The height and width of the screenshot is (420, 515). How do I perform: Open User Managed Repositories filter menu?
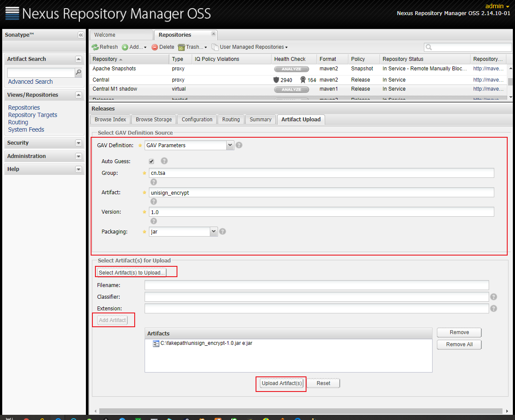coord(250,47)
